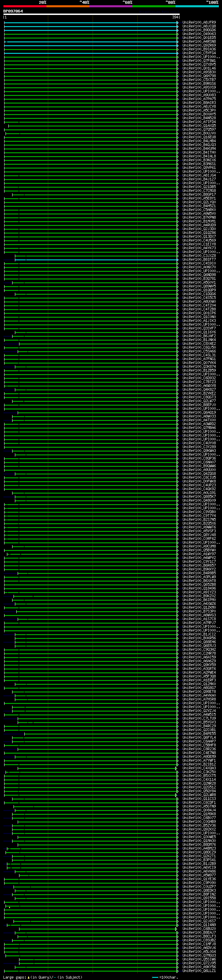Click hit UniRef100_C3Y289
Viewport: 222px width, 980px height.
coord(199,447)
